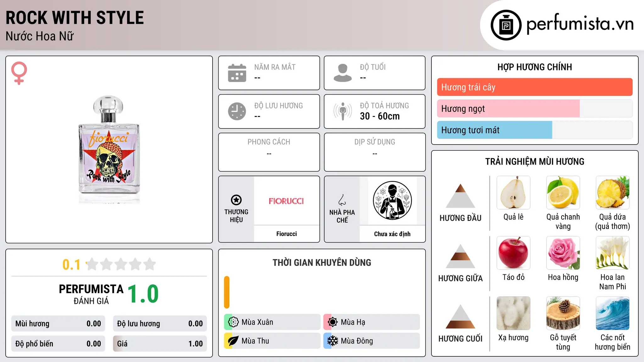Open the perfumista.vn site name
The height and width of the screenshot is (362, 644).
(580, 24)
